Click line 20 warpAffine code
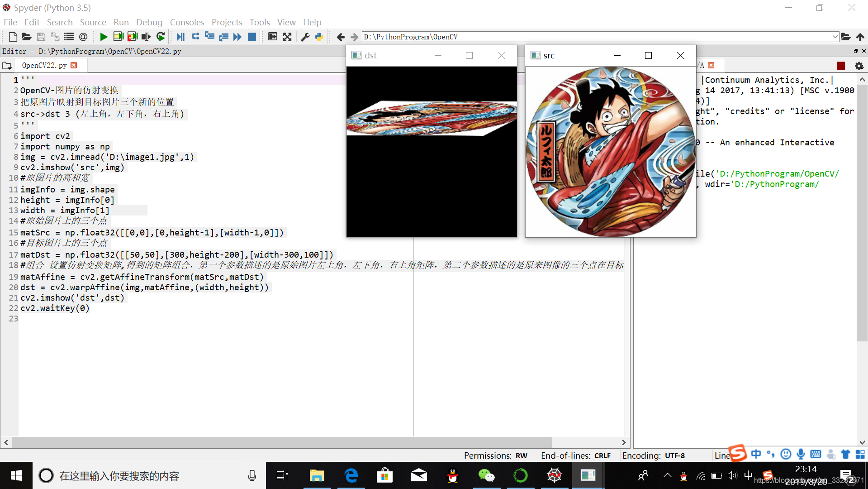Screen dimensions: 868x489 pyautogui.click(x=144, y=287)
